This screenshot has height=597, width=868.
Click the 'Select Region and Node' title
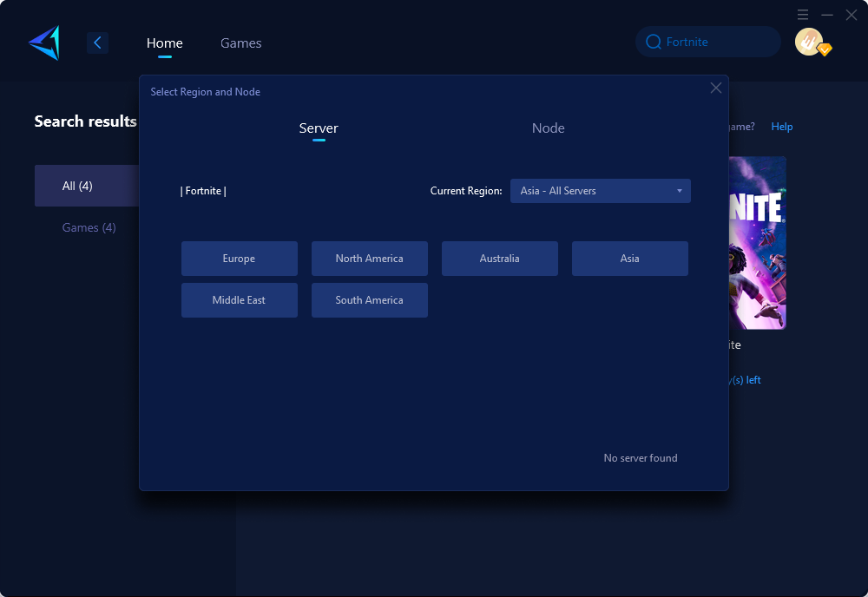206,92
